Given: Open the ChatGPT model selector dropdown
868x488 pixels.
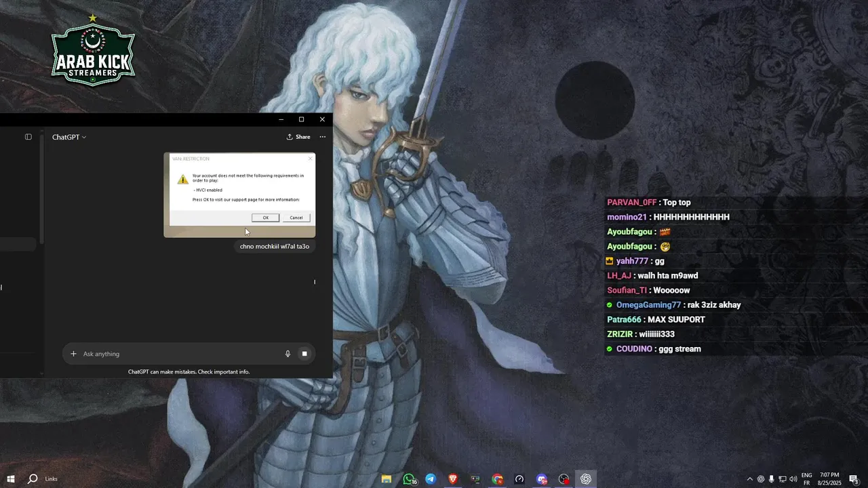Looking at the screenshot, I should 69,137.
